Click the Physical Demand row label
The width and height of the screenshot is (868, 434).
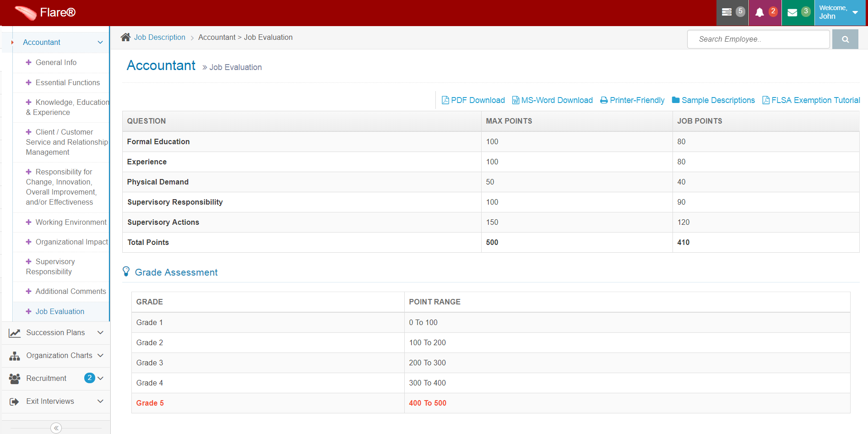[158, 182]
